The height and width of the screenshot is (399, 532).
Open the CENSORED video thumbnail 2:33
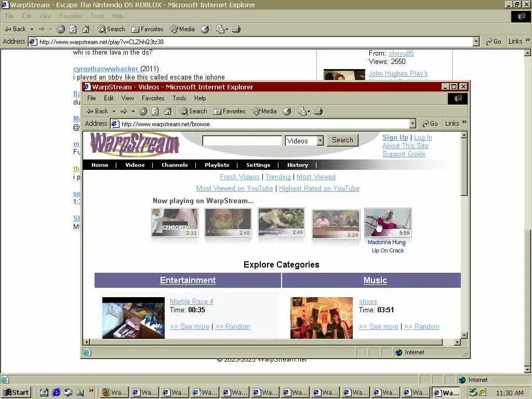coord(175,222)
